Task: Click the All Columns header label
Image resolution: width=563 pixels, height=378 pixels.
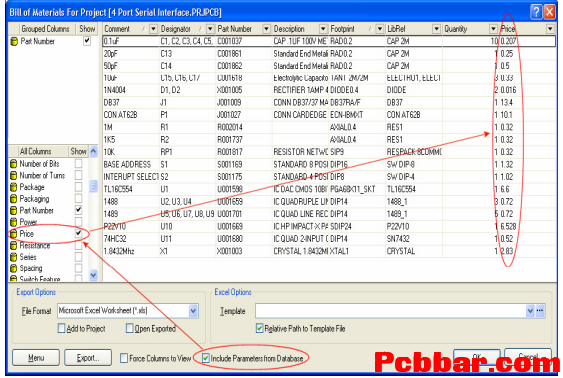Action: click(x=36, y=151)
